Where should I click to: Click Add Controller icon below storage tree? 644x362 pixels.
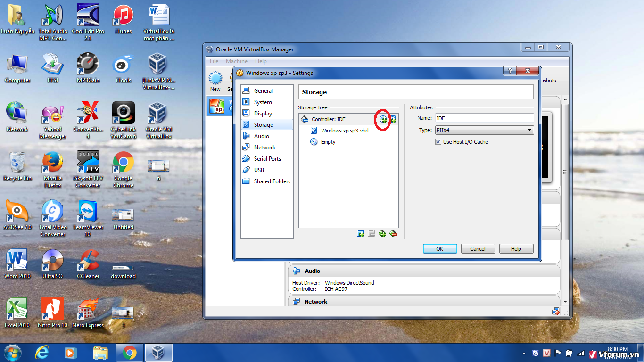pyautogui.click(x=361, y=233)
